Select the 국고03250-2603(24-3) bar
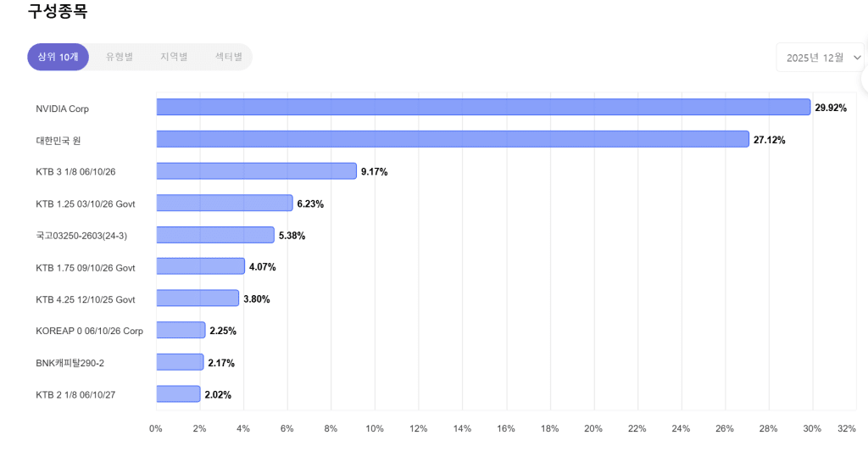The image size is (868, 463). pos(215,235)
